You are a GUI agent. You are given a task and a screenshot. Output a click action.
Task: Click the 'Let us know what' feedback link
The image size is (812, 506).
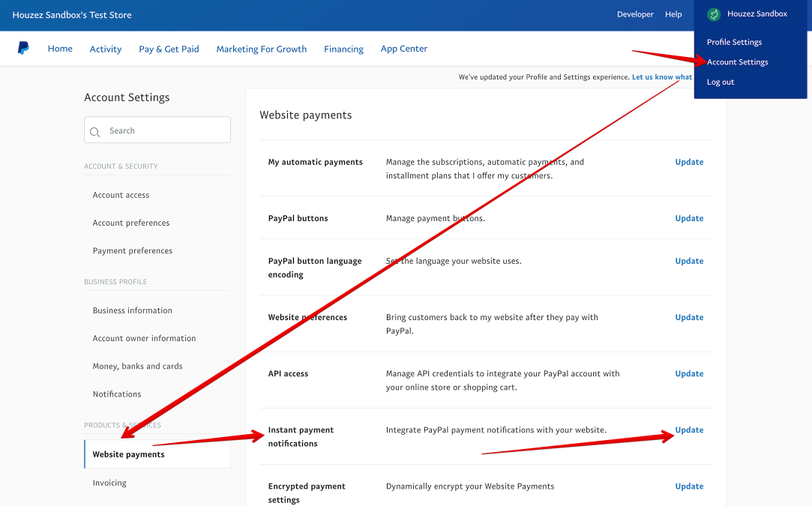pos(662,76)
